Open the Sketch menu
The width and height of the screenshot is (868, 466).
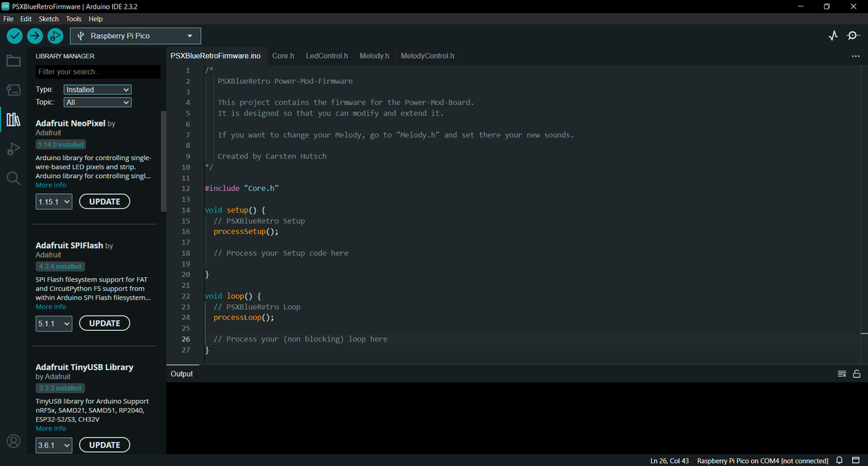[x=48, y=19]
